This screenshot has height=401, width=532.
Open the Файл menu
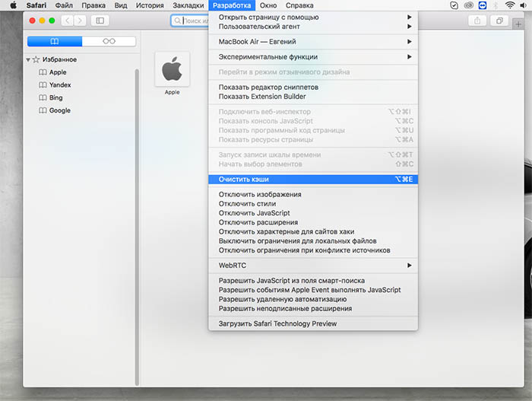pos(64,5)
